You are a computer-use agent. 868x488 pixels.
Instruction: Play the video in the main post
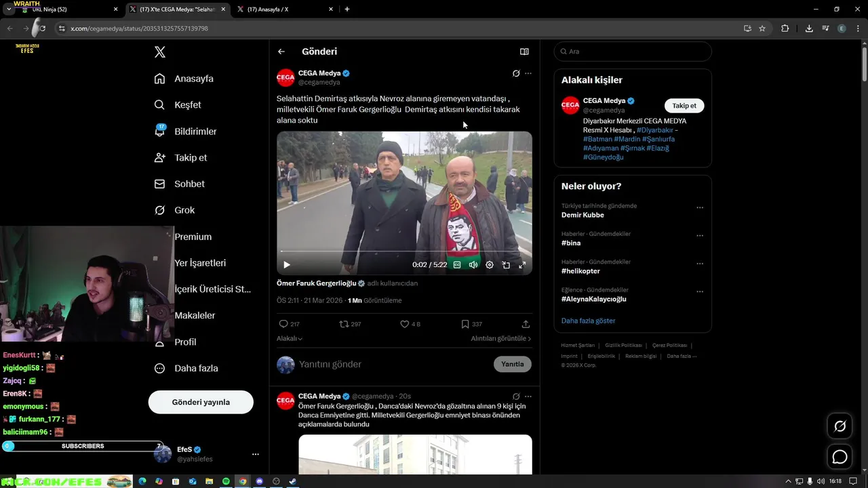click(x=286, y=265)
